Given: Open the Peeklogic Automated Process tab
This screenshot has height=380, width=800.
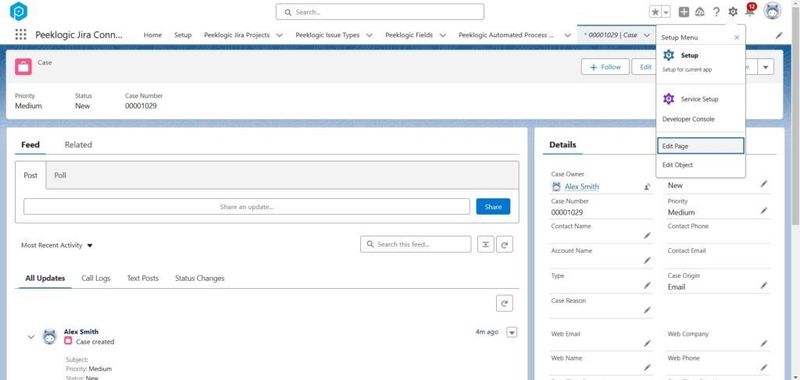Looking at the screenshot, I should coord(506,35).
